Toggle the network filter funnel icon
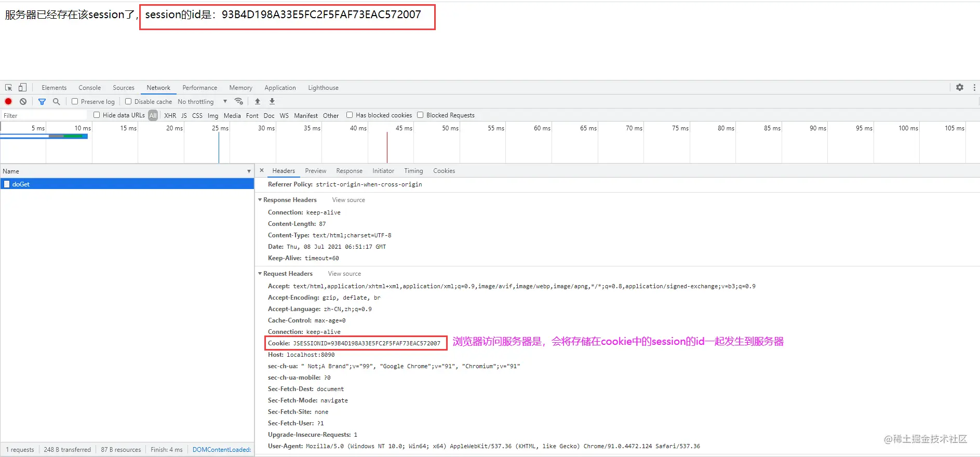 [42, 102]
